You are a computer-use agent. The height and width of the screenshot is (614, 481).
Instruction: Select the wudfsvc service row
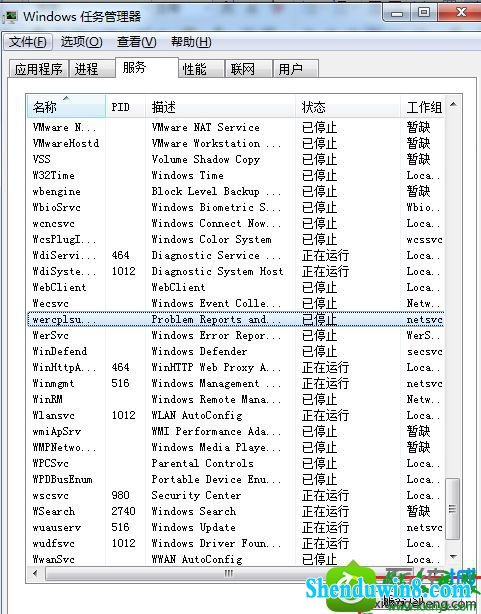click(x=236, y=544)
